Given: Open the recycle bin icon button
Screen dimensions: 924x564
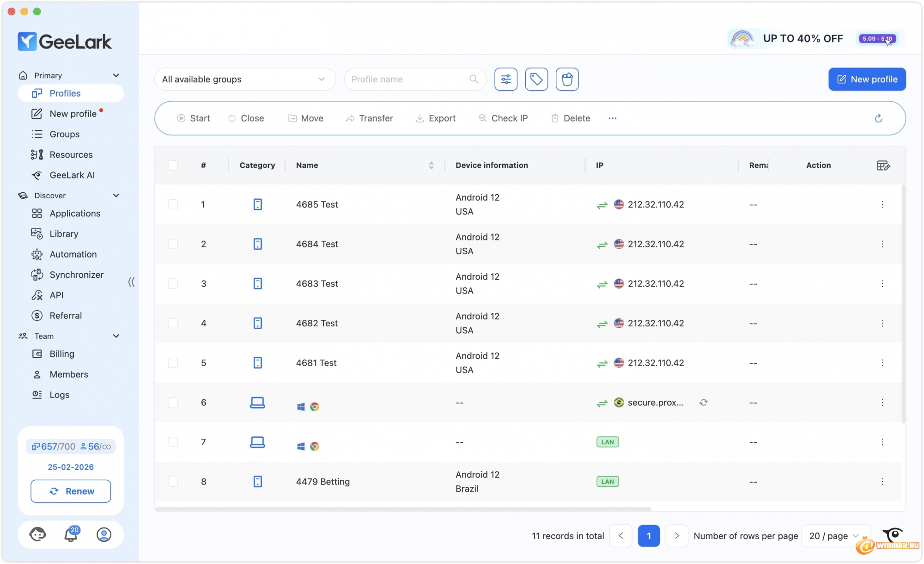Looking at the screenshot, I should [567, 80].
